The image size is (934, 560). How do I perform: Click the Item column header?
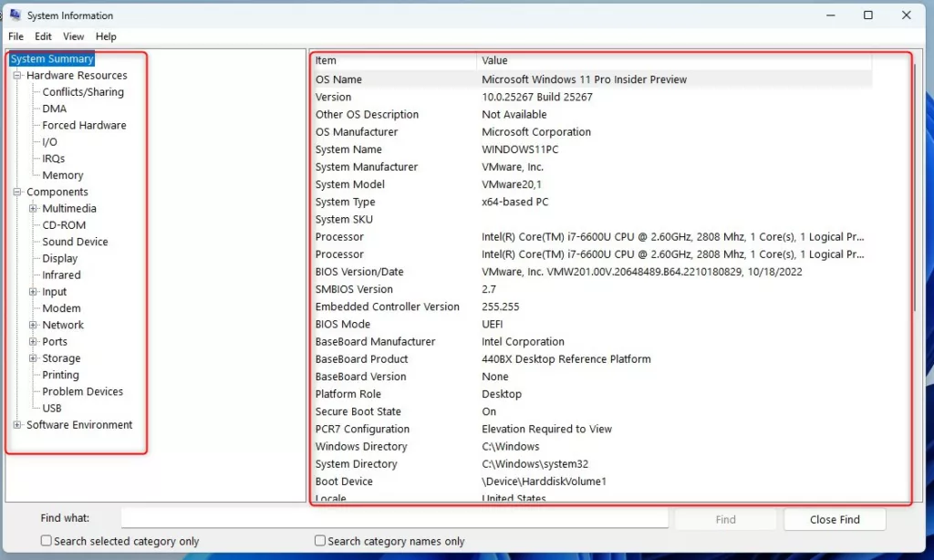pyautogui.click(x=394, y=60)
